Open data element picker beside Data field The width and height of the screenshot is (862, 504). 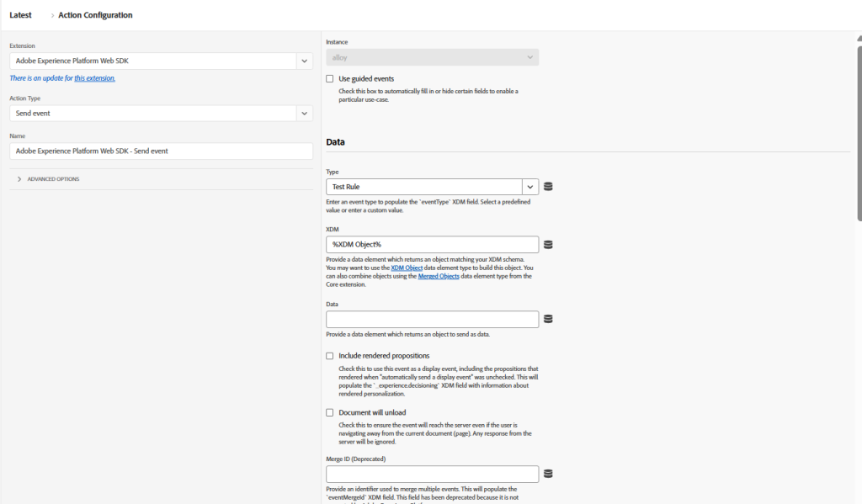click(548, 320)
